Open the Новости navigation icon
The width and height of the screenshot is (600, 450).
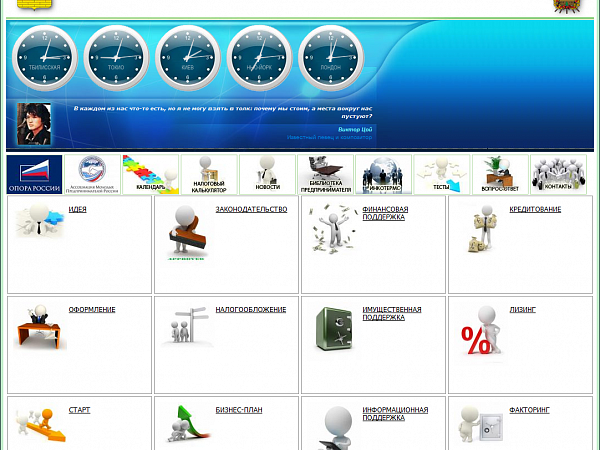pos(267,174)
